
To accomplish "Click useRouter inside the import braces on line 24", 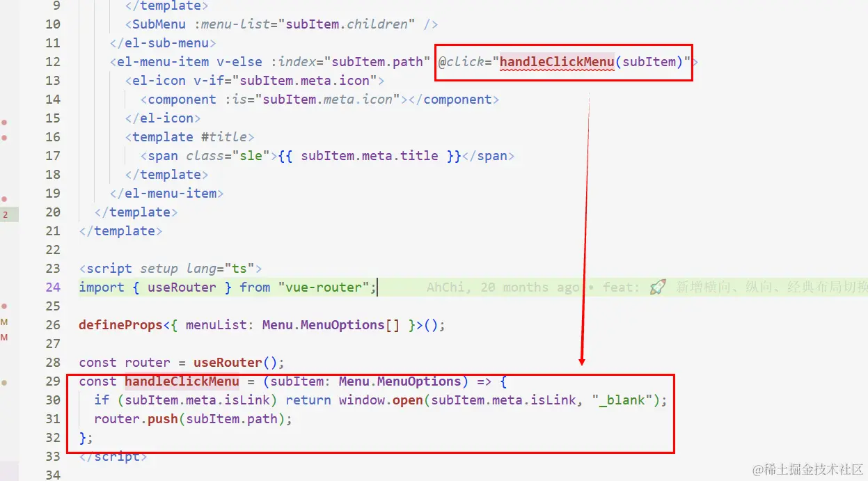I will pyautogui.click(x=182, y=287).
